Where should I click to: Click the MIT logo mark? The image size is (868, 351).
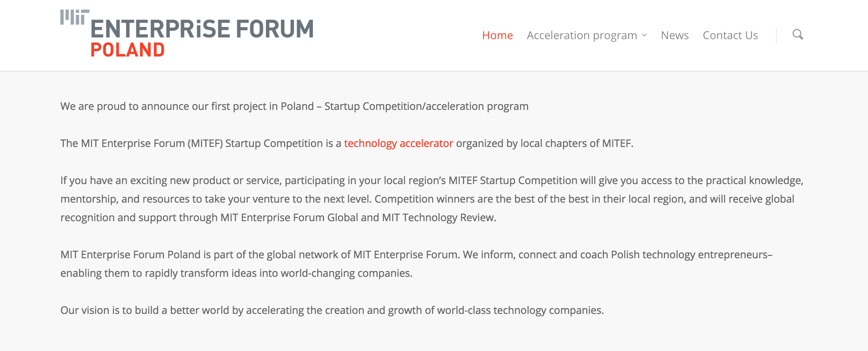pyautogui.click(x=74, y=17)
